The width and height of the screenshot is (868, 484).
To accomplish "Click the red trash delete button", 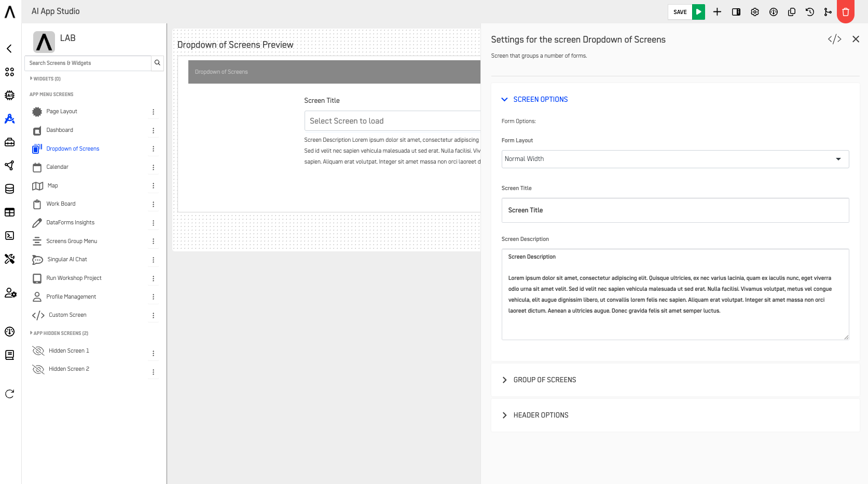I will 846,12.
